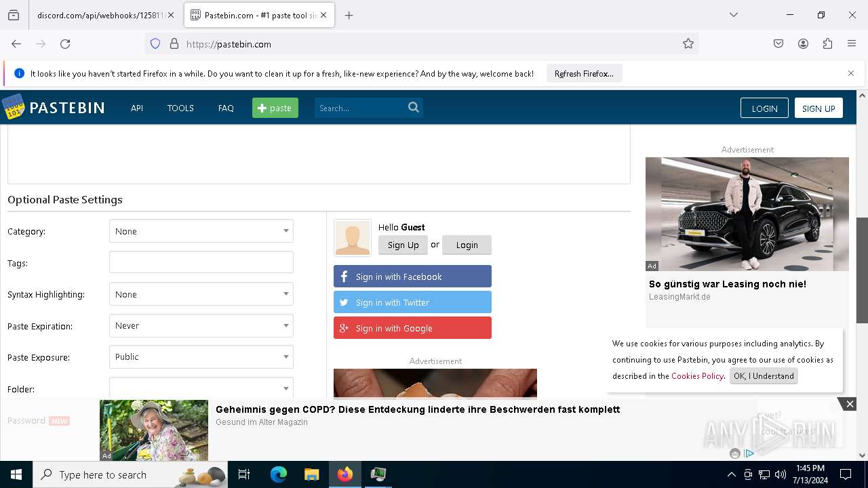The image size is (868, 488).
Task: Click the gray Sign Up button beside avatar
Action: coord(403,245)
